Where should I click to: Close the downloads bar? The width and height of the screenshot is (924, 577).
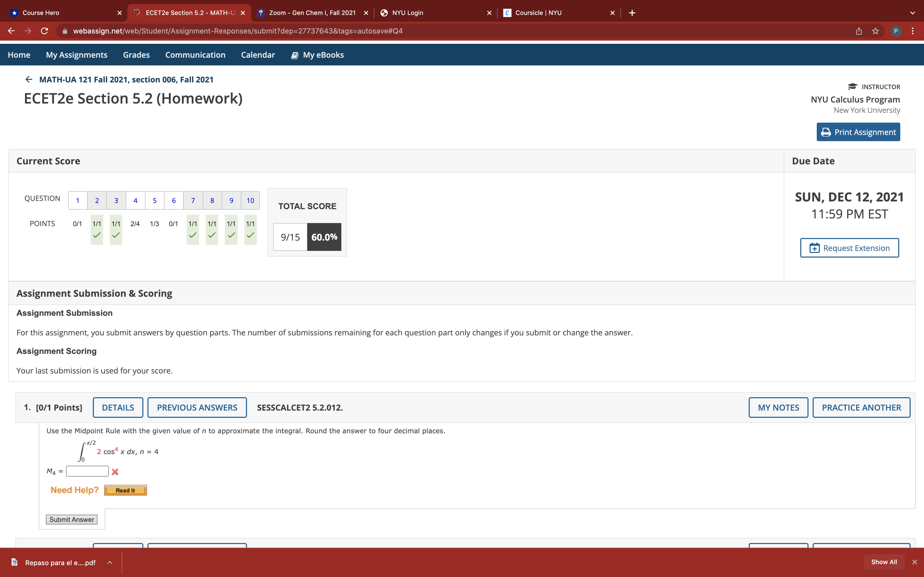(914, 562)
